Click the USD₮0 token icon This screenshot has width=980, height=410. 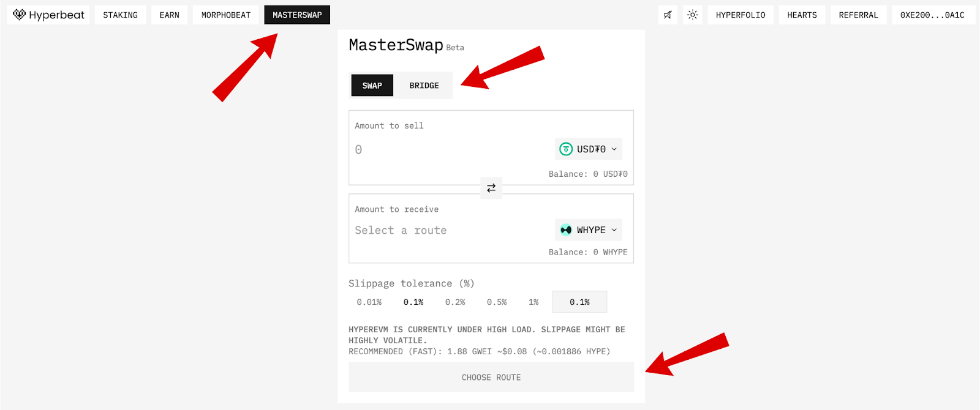pyautogui.click(x=566, y=149)
